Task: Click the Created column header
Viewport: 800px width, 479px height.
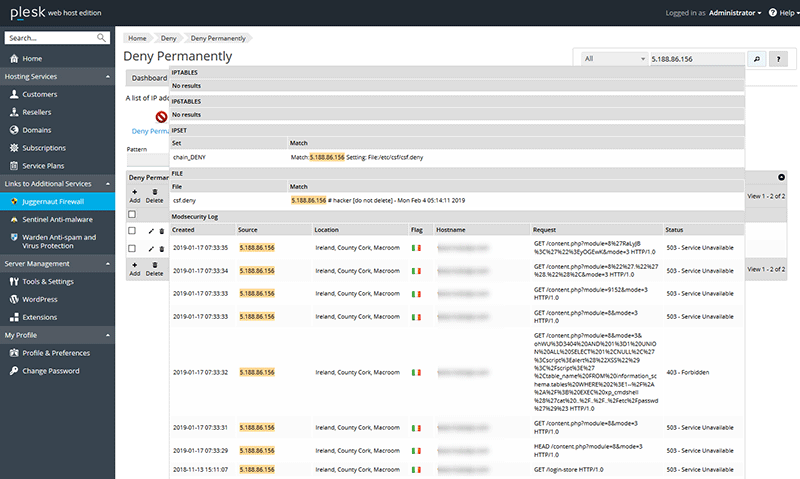Action: (183, 230)
